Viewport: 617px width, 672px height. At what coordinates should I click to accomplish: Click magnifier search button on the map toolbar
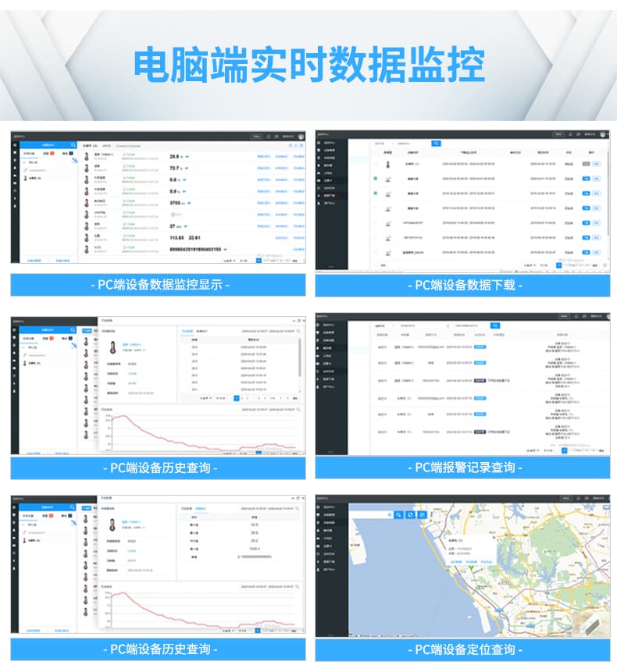[398, 514]
